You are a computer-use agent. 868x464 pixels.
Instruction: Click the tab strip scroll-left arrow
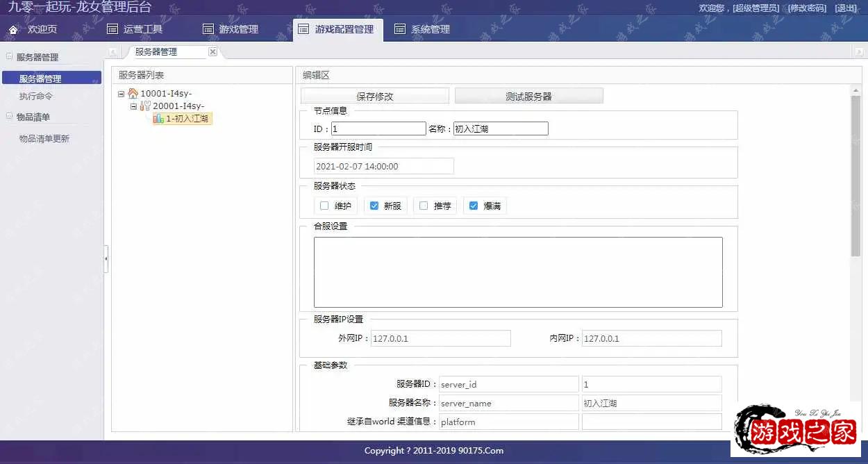click(x=112, y=52)
